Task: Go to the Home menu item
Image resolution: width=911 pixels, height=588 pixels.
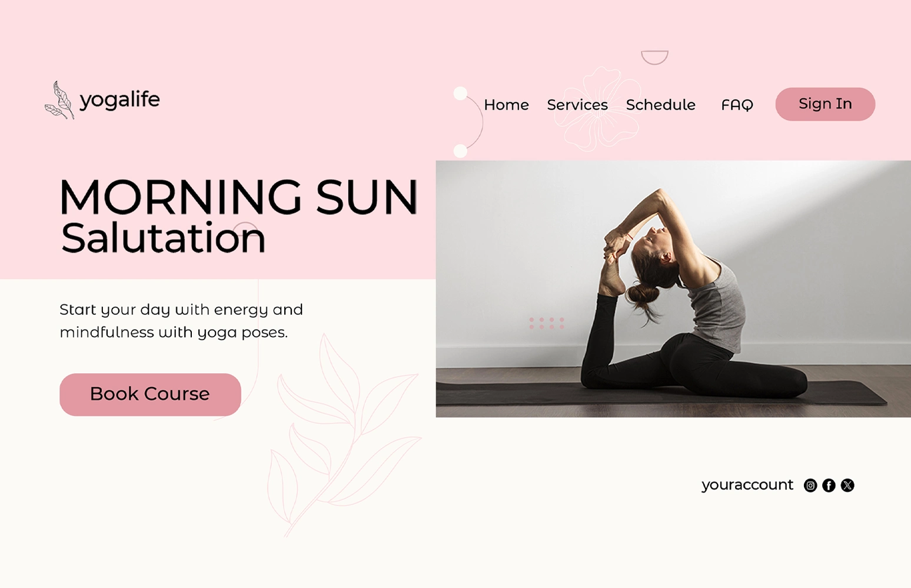Action: (506, 105)
